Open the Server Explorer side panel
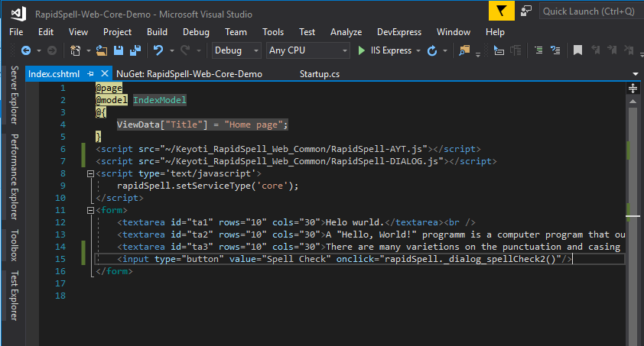Screen dimensions: 644x346 click(13, 95)
